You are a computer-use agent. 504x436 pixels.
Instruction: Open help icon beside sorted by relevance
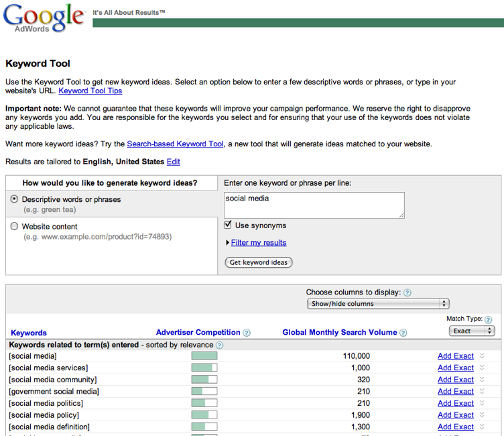coord(219,345)
